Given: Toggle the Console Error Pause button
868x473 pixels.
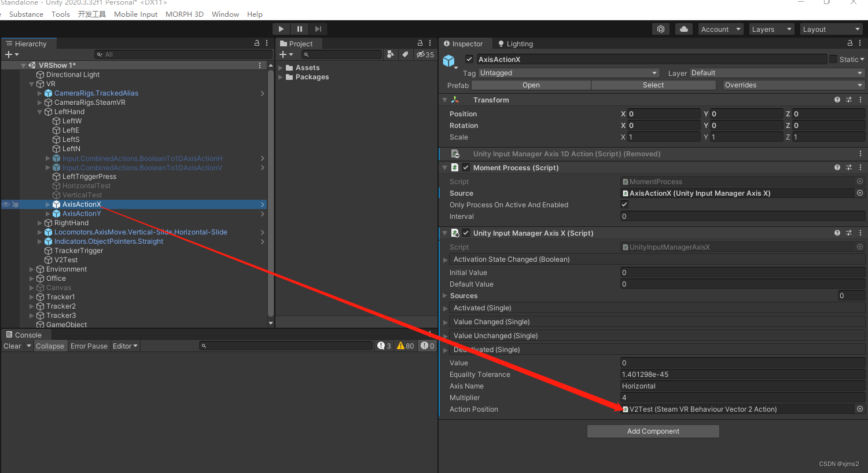Looking at the screenshot, I should (x=89, y=346).
